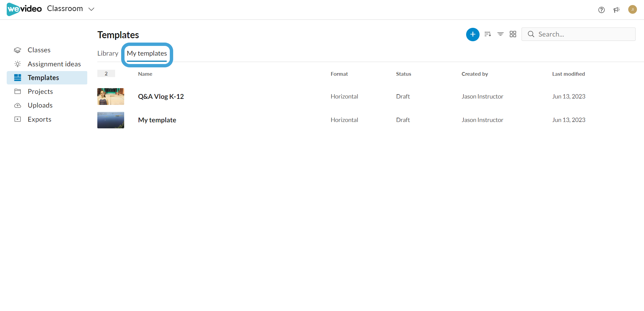Open the Uploads section

[40, 105]
